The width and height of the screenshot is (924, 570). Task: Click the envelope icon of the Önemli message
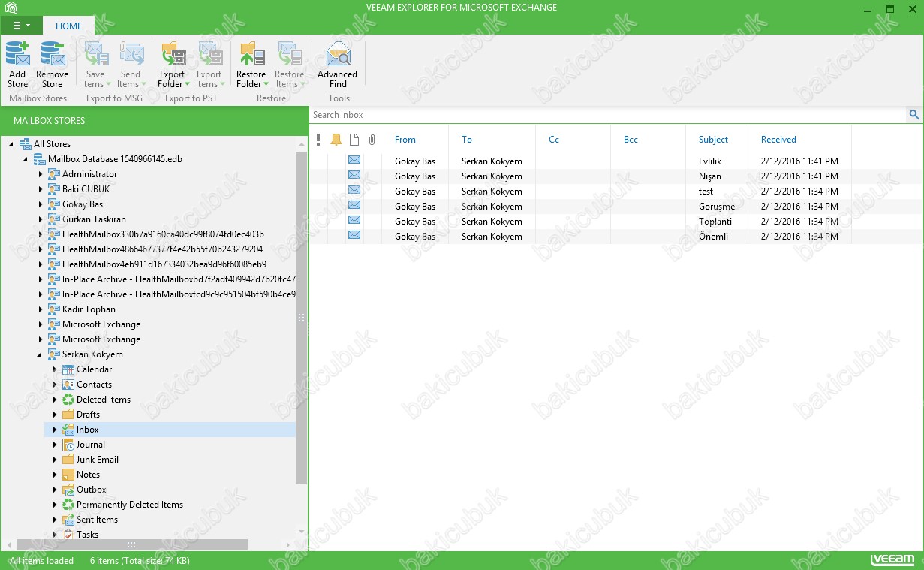(x=354, y=235)
